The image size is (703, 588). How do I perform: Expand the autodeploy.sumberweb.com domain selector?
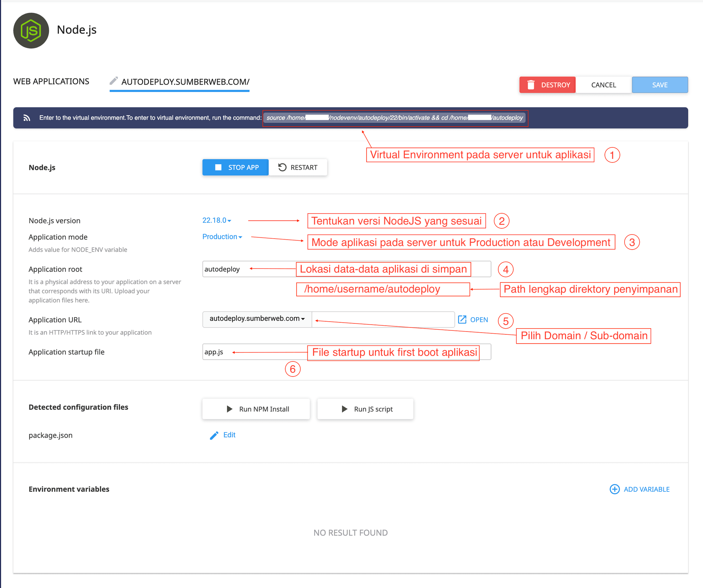click(257, 319)
